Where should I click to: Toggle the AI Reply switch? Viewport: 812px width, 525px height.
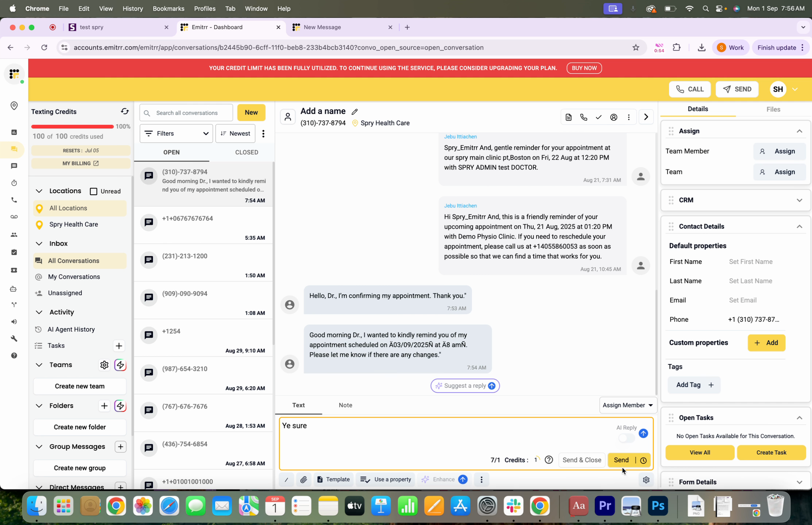[x=626, y=437]
